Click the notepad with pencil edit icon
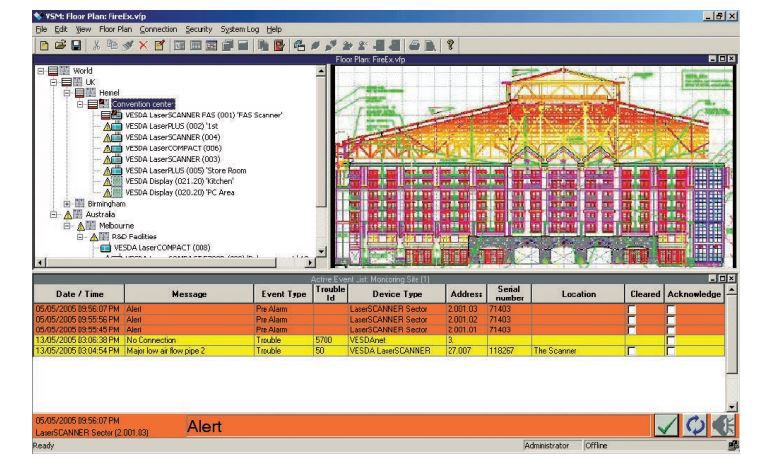Image resolution: width=767 pixels, height=471 pixels. pyautogui.click(x=159, y=45)
